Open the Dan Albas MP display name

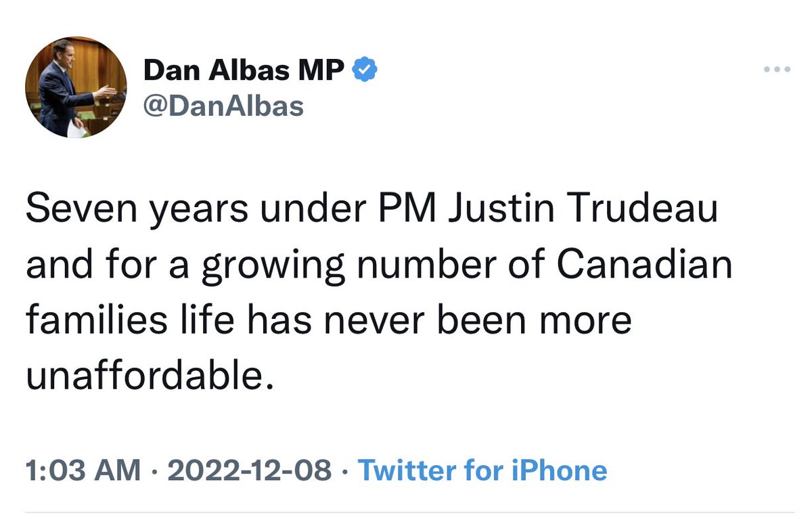coord(244,70)
